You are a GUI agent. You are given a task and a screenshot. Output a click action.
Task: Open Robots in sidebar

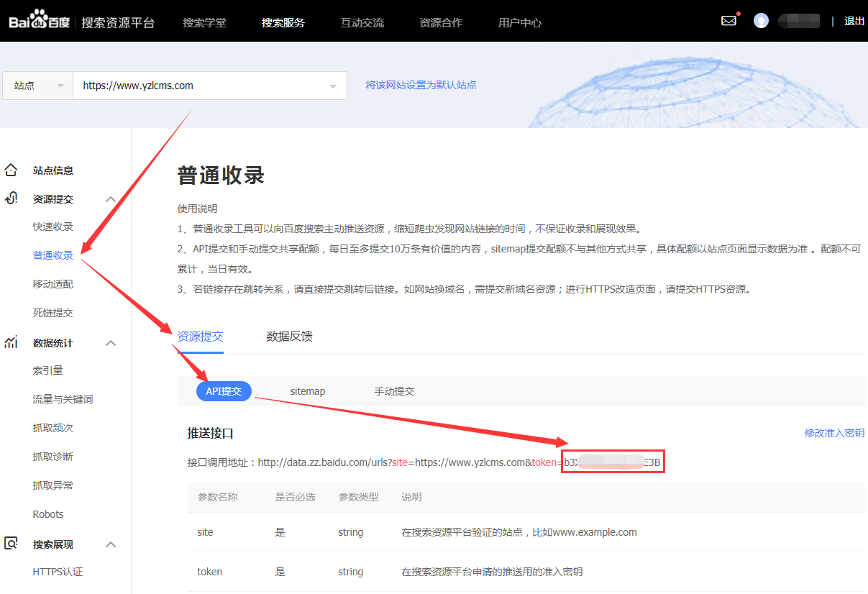[48, 514]
